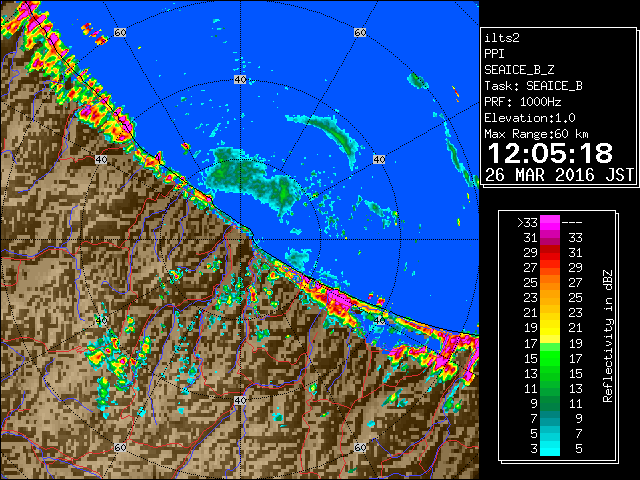The width and height of the screenshot is (640, 480).
Task: Click the lone '3' label at legend bottom
Action: 534,449
